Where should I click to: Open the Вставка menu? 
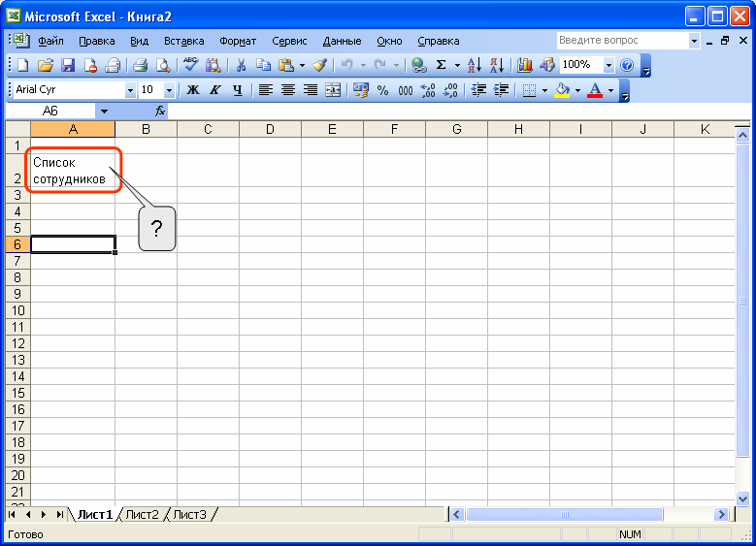(x=183, y=41)
